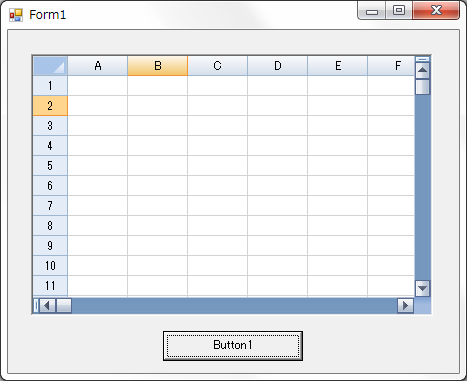467x381 pixels.
Task: Click the vertical scrollbar thumb
Action: point(423,87)
